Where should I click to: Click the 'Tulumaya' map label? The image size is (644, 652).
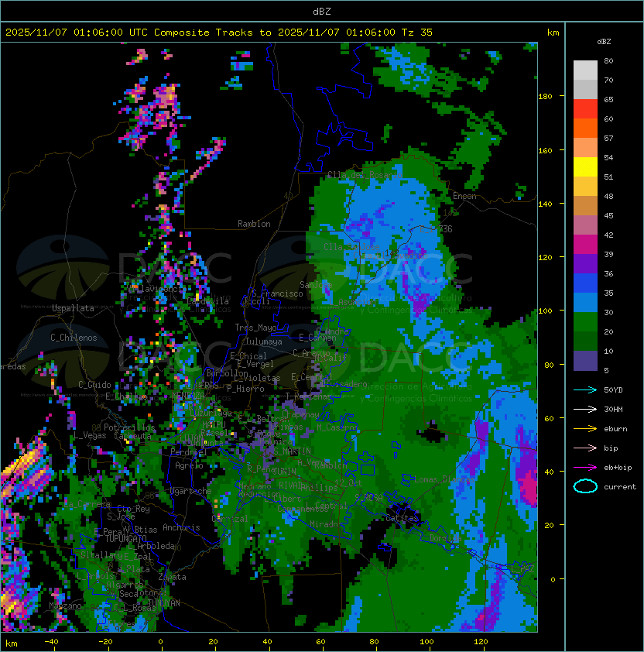(x=264, y=341)
